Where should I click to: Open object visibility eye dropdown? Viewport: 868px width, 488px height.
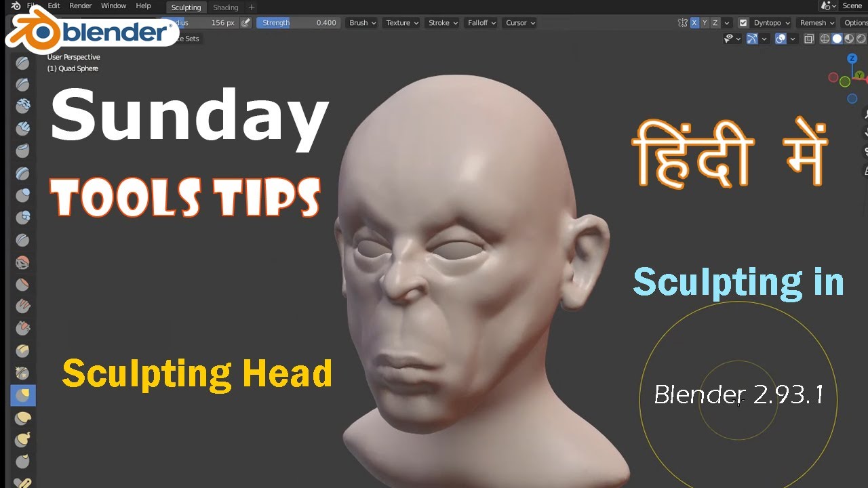coord(733,39)
